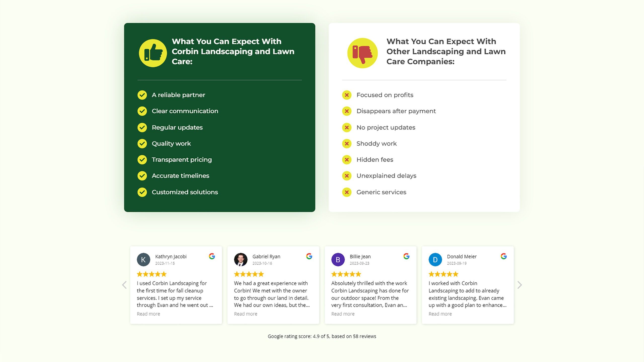Screen dimensions: 644x362
Task: Click the yellow thumbs-up icon
Action: (153, 53)
